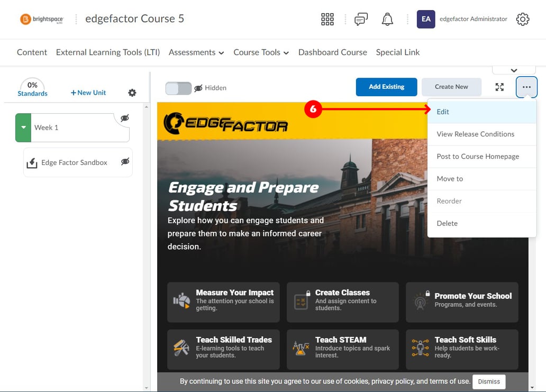Screen dimensions: 546x392
Task: Choose Delete in the open menu
Action: pos(447,223)
